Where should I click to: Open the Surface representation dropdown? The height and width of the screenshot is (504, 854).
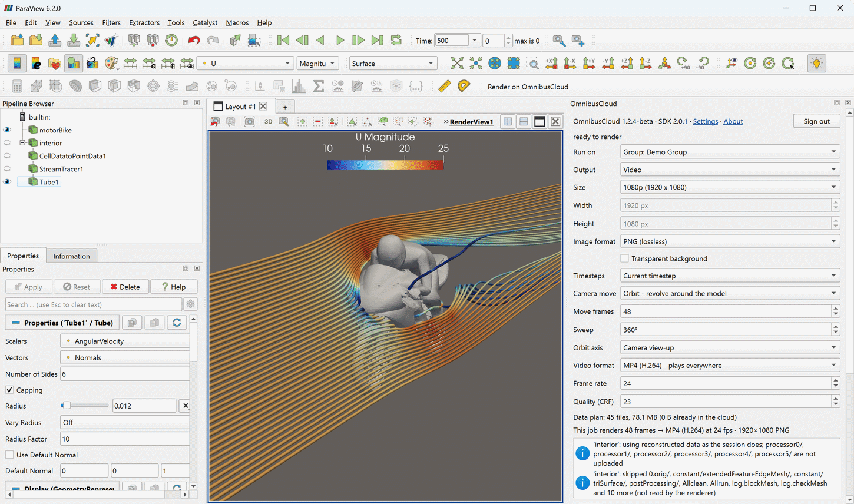[x=392, y=63]
